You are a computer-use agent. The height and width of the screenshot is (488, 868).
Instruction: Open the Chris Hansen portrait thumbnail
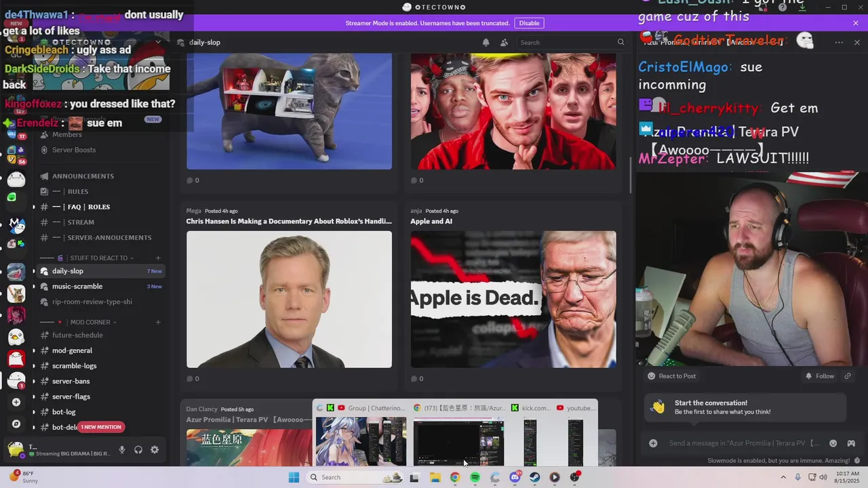click(289, 300)
